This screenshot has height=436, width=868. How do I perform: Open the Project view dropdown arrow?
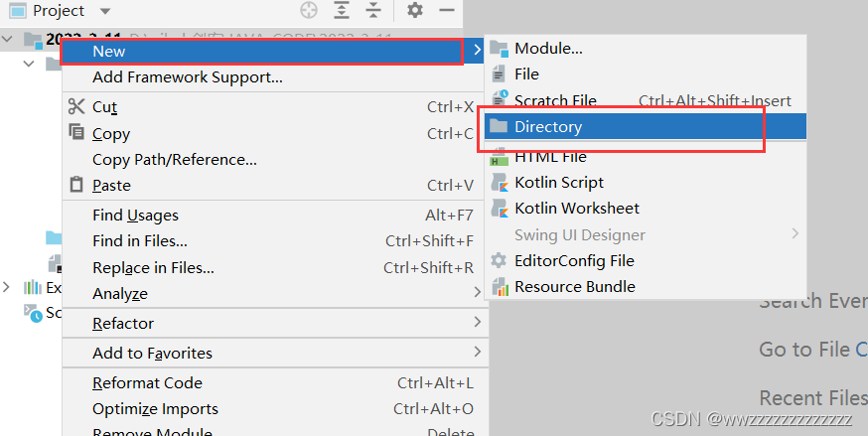[x=105, y=11]
